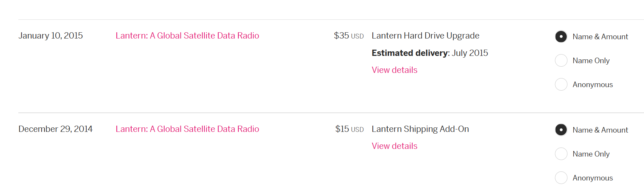Select Name & Amount radio for $15 pledge

[561, 130]
